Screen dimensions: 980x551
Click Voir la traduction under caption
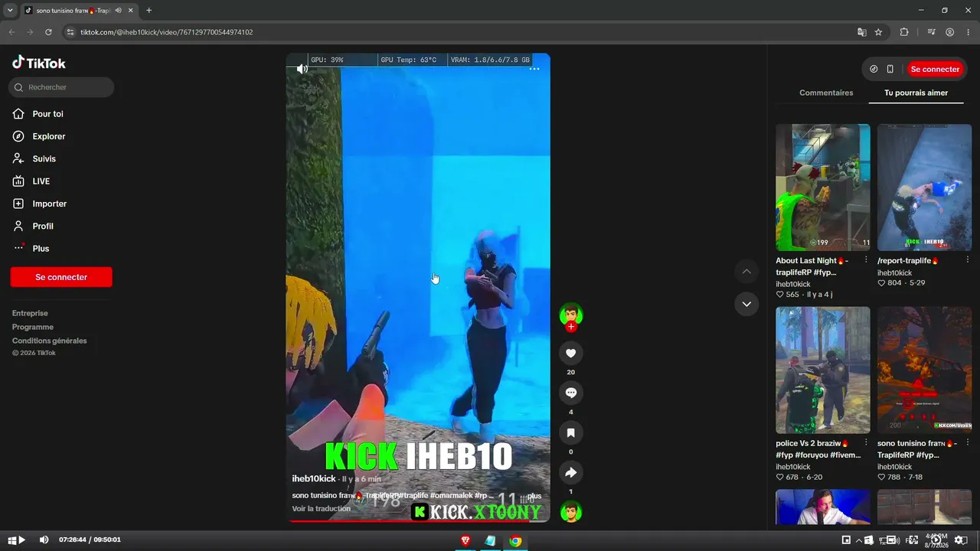[x=322, y=509]
